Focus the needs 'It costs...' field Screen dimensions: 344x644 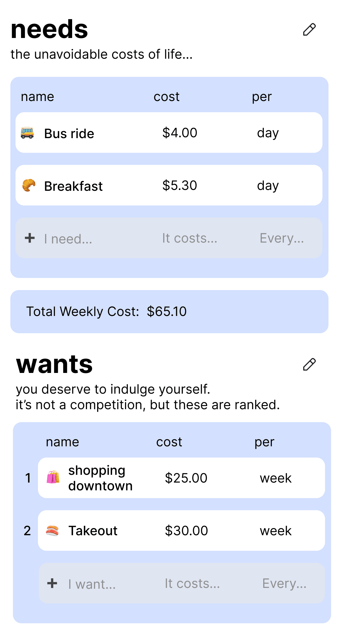(190, 238)
